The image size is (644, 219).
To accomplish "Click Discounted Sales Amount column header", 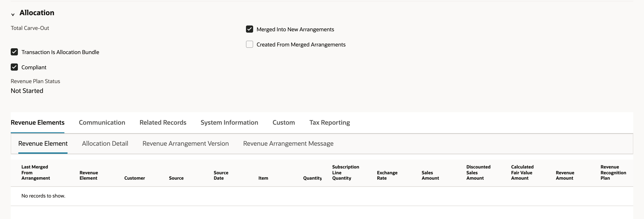I will tap(478, 172).
